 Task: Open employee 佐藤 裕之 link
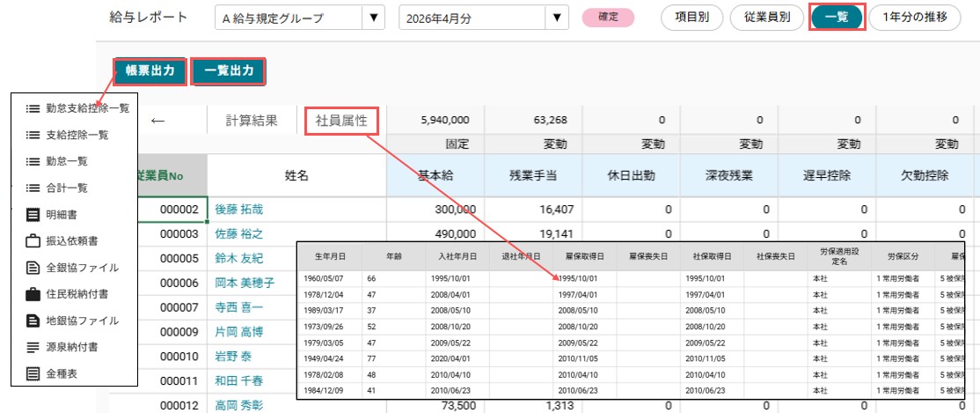(x=238, y=234)
